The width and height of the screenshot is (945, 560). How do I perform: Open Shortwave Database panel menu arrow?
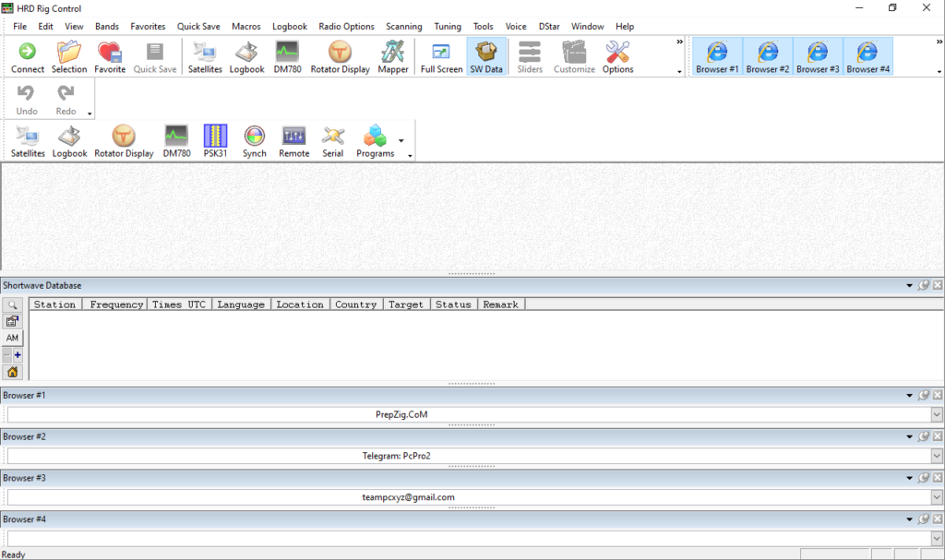click(x=909, y=286)
